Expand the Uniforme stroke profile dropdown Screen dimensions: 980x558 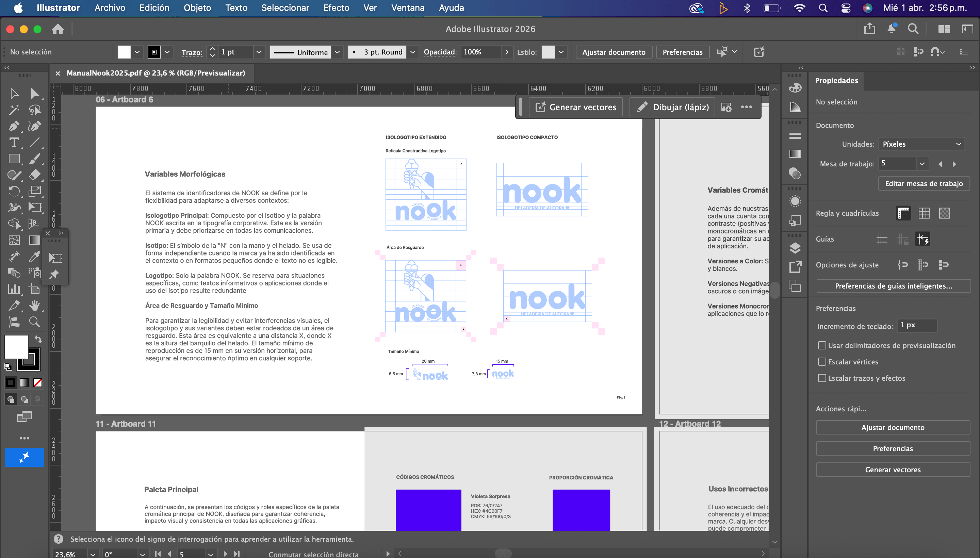tap(337, 52)
